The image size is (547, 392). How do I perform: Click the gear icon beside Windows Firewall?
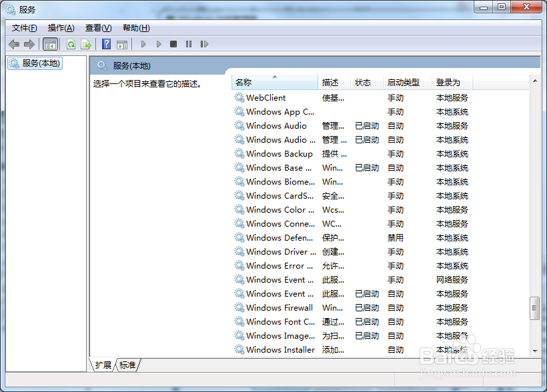tap(239, 307)
